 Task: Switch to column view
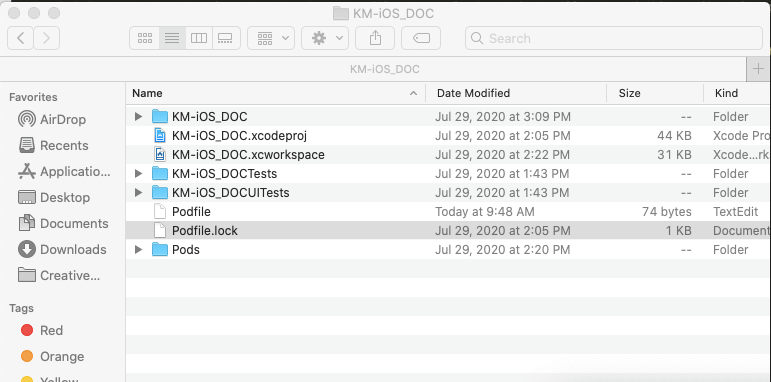point(199,38)
